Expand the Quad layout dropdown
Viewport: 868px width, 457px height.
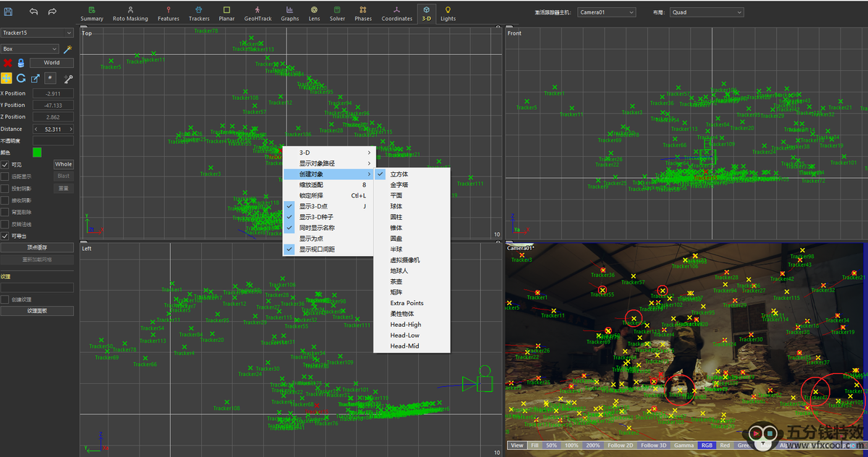coord(706,12)
